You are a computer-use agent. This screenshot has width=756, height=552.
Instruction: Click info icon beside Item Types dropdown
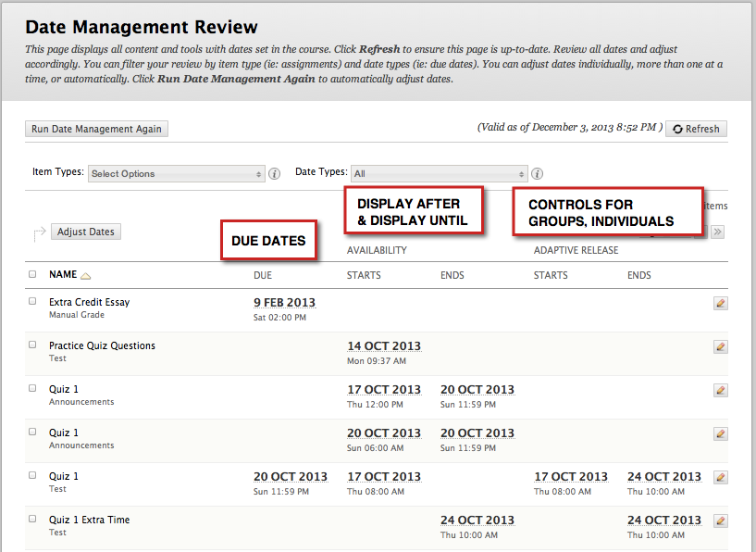click(x=274, y=173)
